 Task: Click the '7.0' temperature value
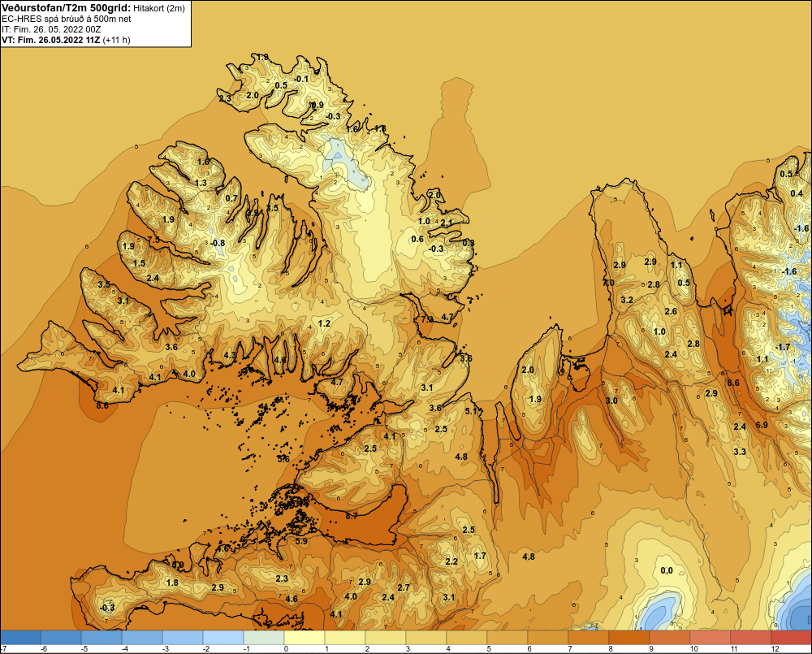[608, 283]
